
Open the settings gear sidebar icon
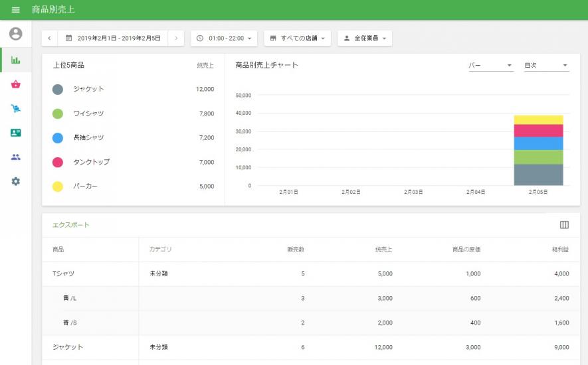[x=16, y=181]
